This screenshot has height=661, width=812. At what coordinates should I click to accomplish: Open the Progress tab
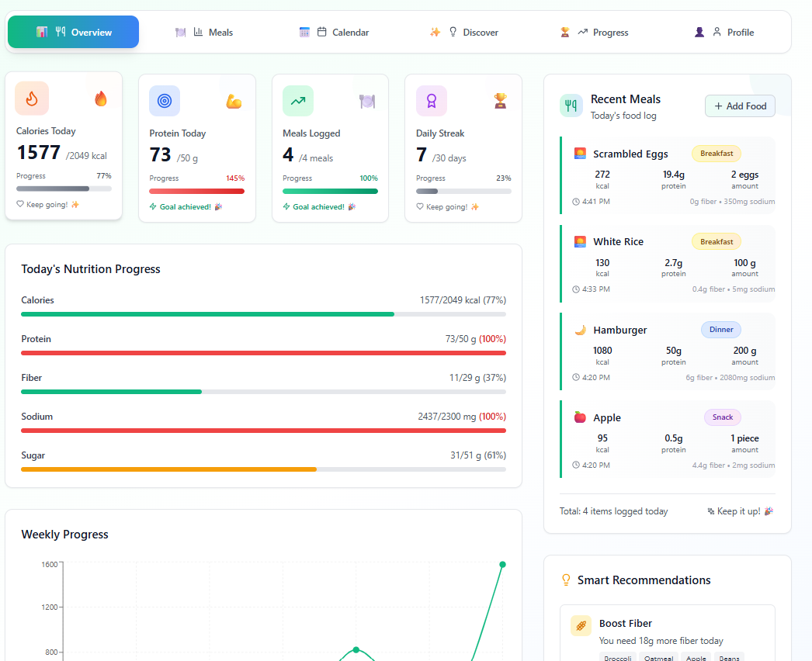click(x=595, y=32)
